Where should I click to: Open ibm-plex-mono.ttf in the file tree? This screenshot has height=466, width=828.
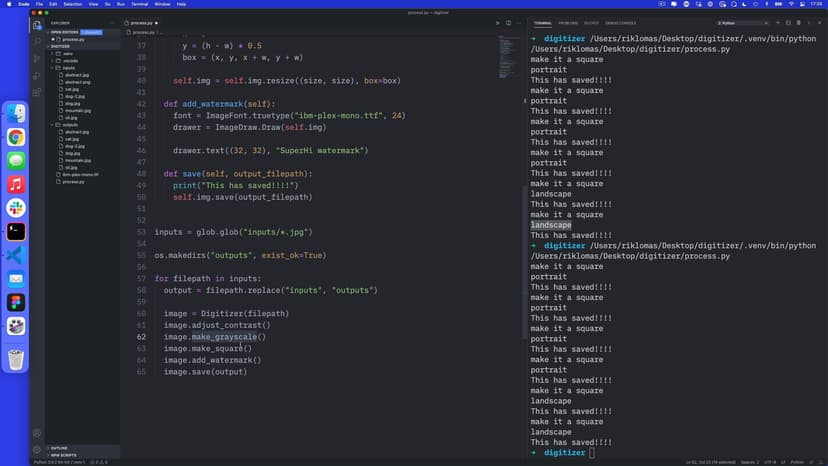pyautogui.click(x=80, y=174)
